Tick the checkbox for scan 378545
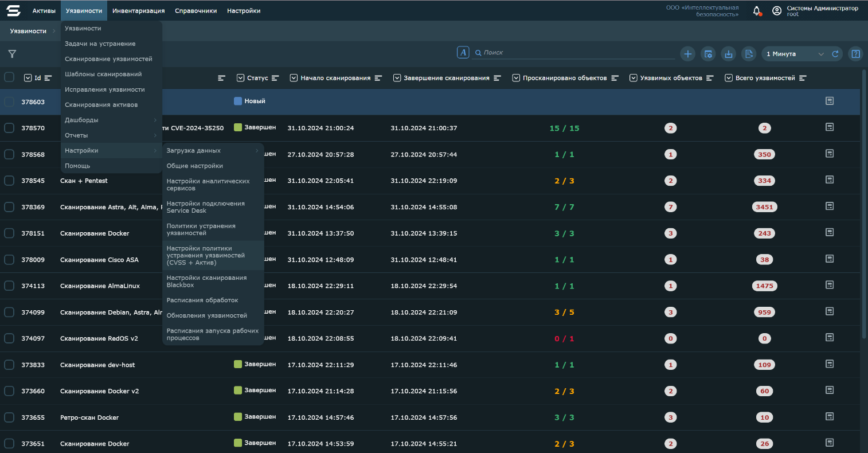This screenshot has height=453, width=868. (x=9, y=181)
